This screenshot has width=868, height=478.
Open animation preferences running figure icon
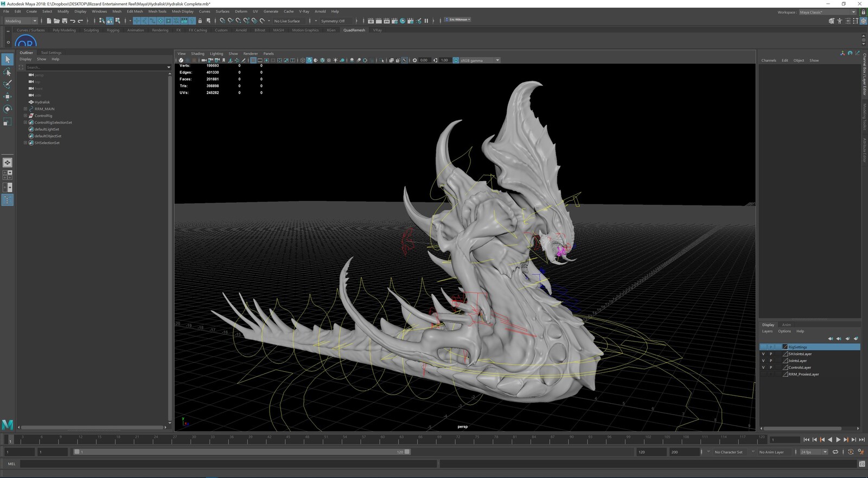click(860, 452)
